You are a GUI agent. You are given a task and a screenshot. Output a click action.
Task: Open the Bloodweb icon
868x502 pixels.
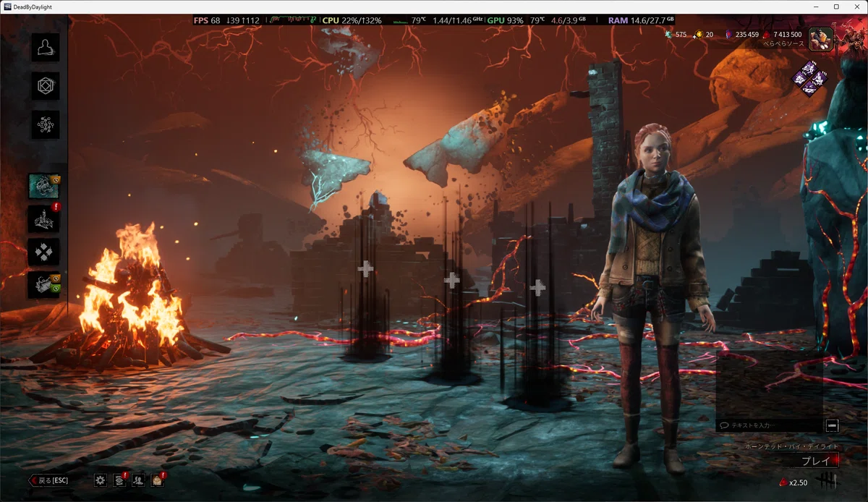(x=45, y=125)
